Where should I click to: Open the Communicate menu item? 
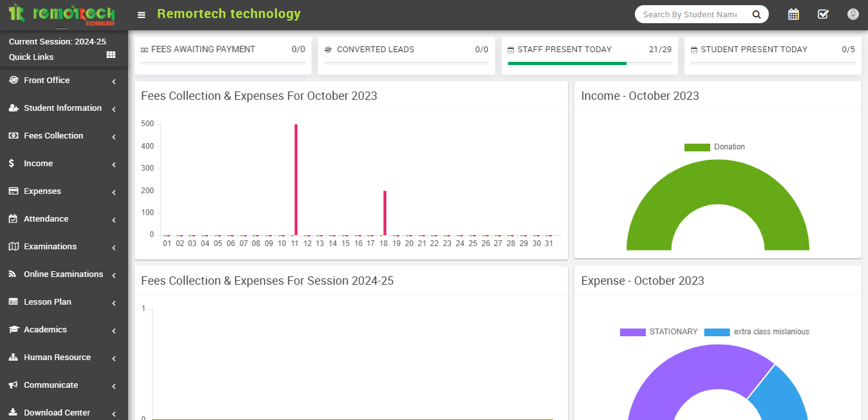point(52,385)
